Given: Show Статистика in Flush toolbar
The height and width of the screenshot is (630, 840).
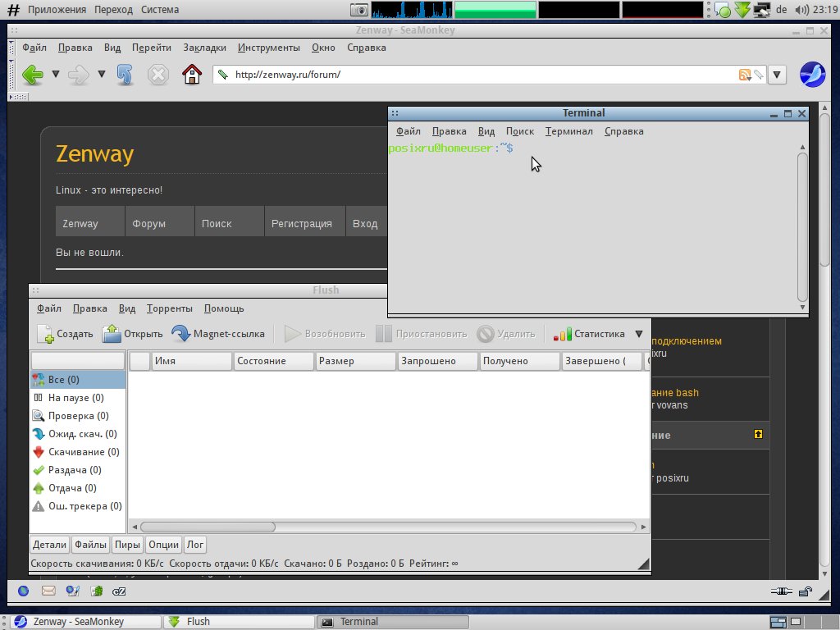Looking at the screenshot, I should (x=589, y=334).
